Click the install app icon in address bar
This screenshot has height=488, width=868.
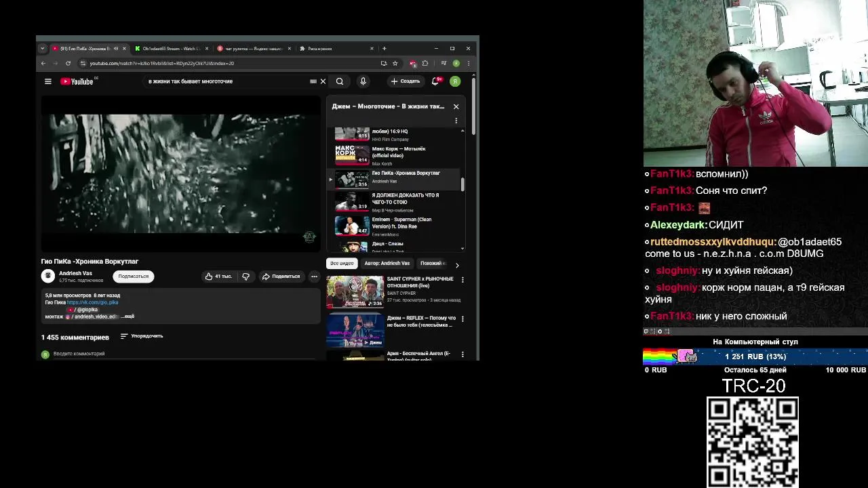(384, 63)
